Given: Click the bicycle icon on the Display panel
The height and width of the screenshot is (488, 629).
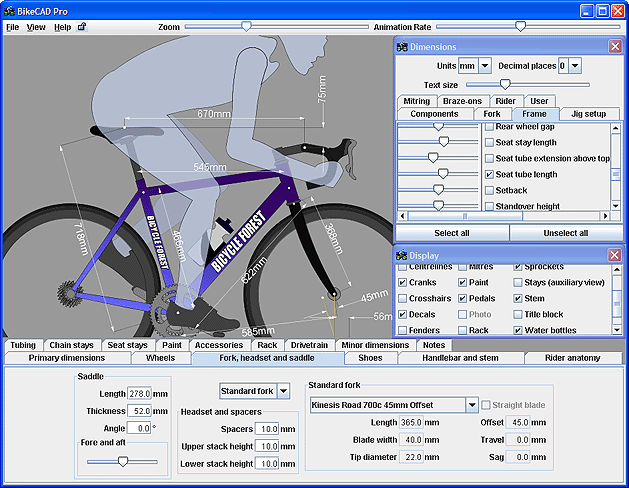Looking at the screenshot, I should pos(403,255).
